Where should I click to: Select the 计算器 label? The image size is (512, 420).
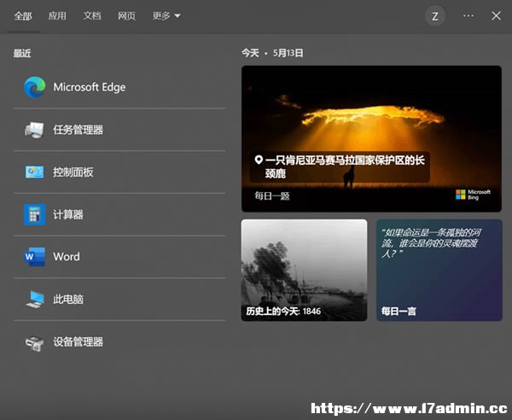coord(68,214)
